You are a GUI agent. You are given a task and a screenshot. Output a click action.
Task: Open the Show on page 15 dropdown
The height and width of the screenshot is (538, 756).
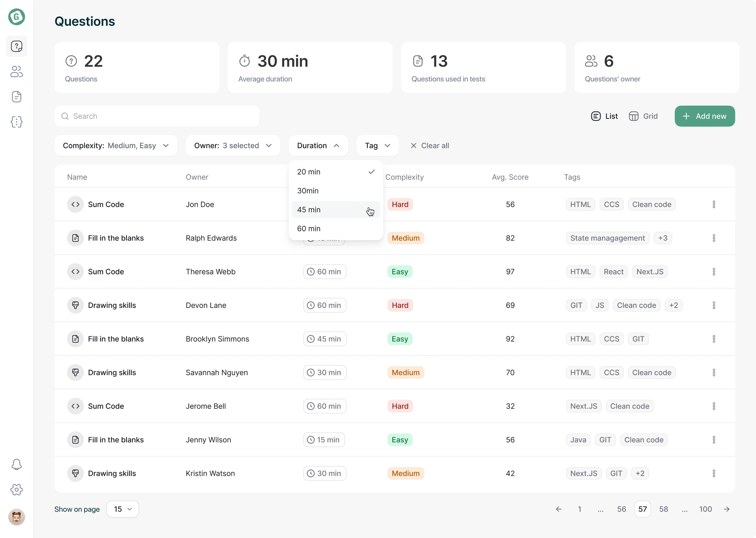(x=122, y=509)
